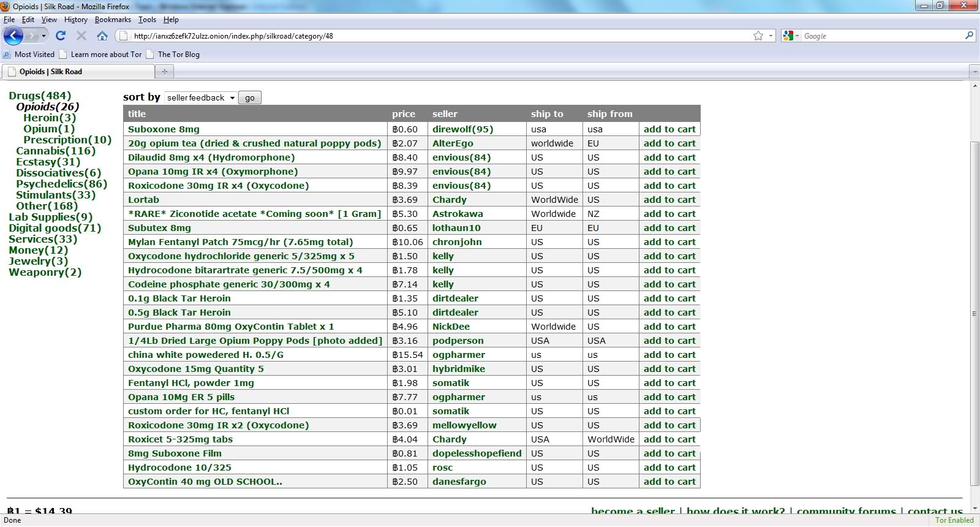Open the Other(168) category
Viewport: 980px width, 527px height.
coord(47,206)
